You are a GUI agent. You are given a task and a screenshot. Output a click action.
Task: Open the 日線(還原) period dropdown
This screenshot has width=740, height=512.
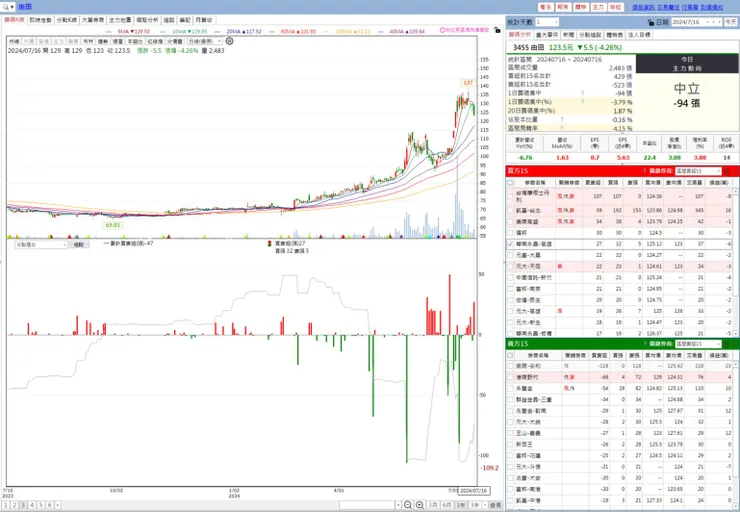pos(204,42)
